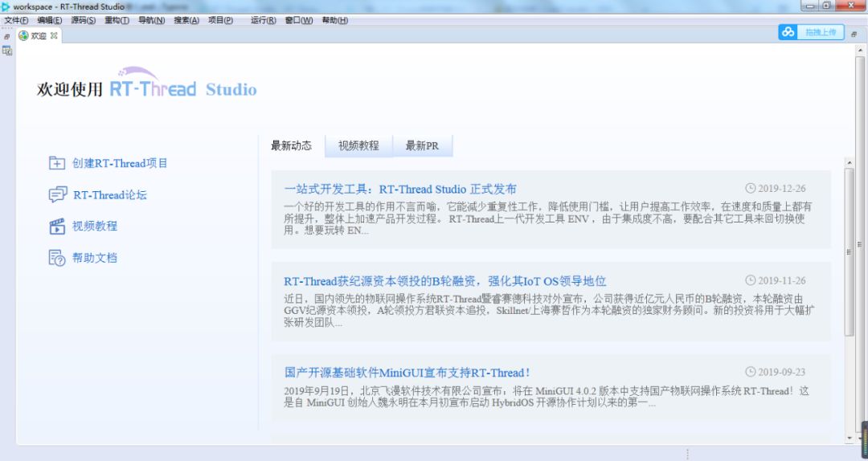
Task: Click the 创建RT-Thread项目 link
Action: point(120,163)
